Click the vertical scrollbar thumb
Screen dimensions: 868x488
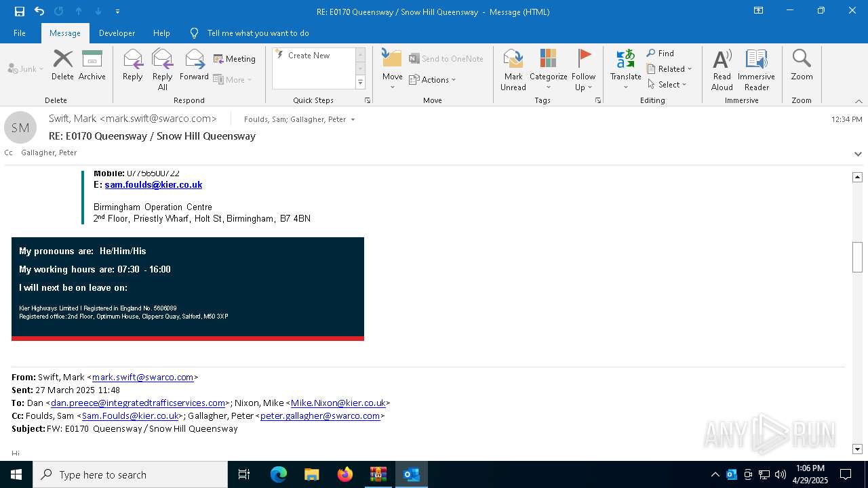point(857,257)
